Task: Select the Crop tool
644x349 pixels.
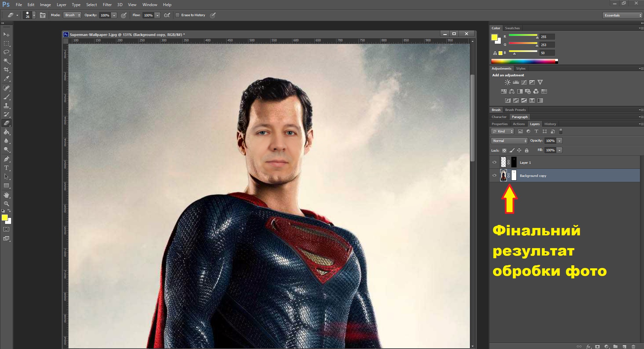Action: pos(6,70)
